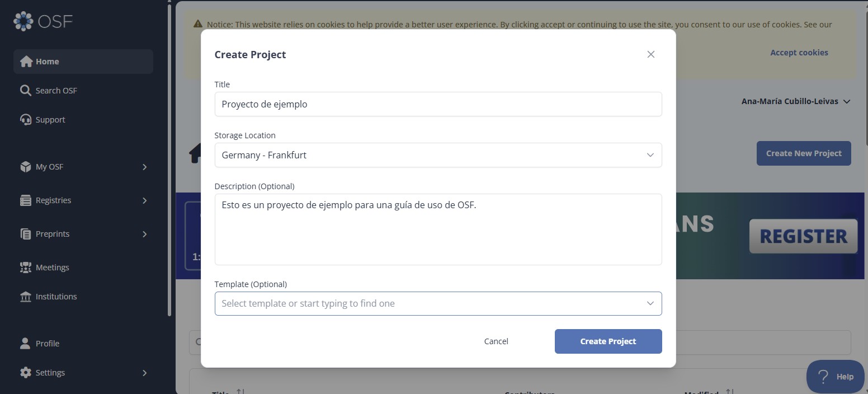868x394 pixels.
Task: Expand the My OSF submenu chevron
Action: click(144, 167)
